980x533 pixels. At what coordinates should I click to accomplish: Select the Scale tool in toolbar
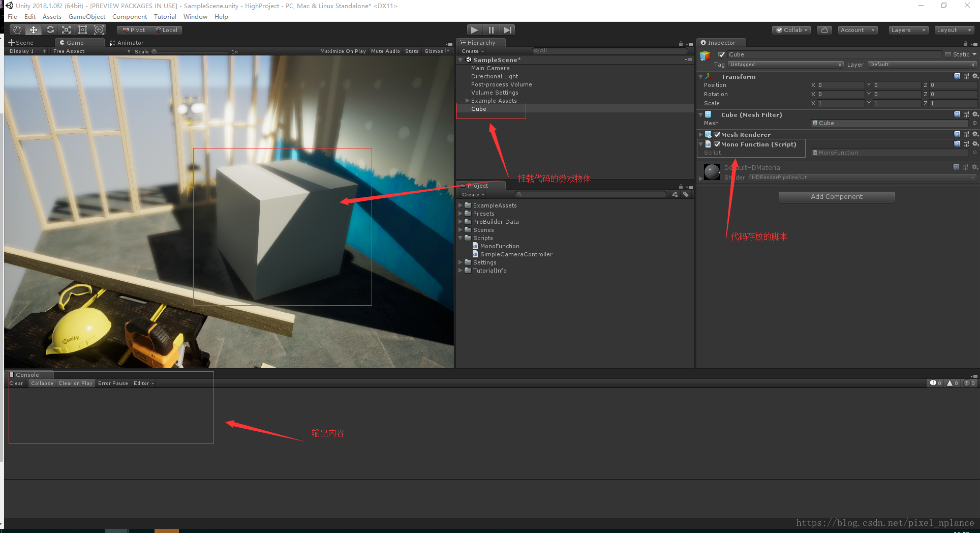point(66,30)
